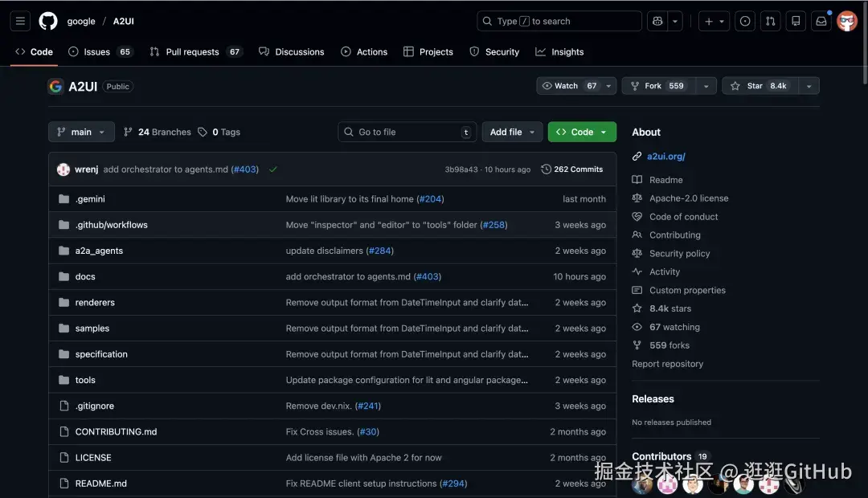The height and width of the screenshot is (498, 868).
Task: Open the Fork options dropdown arrow
Action: (x=706, y=86)
